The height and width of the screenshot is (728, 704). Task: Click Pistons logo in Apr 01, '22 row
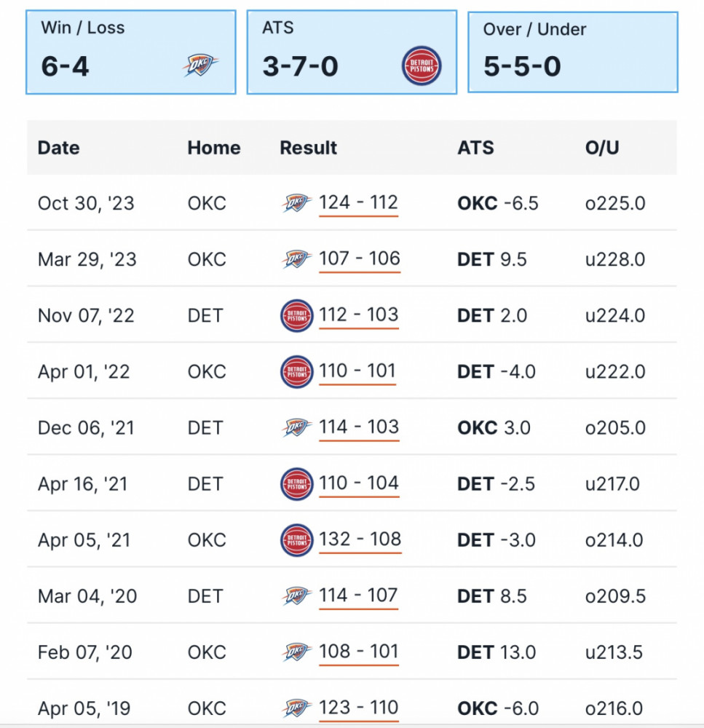click(296, 372)
